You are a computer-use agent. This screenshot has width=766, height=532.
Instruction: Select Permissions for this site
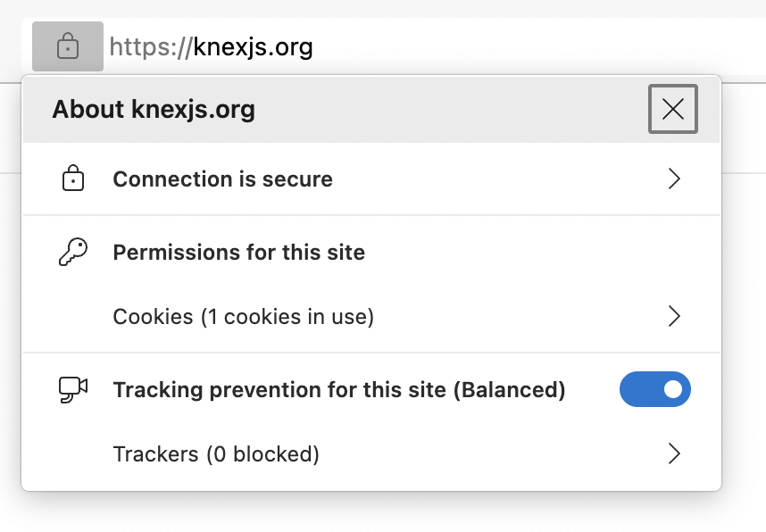(238, 252)
